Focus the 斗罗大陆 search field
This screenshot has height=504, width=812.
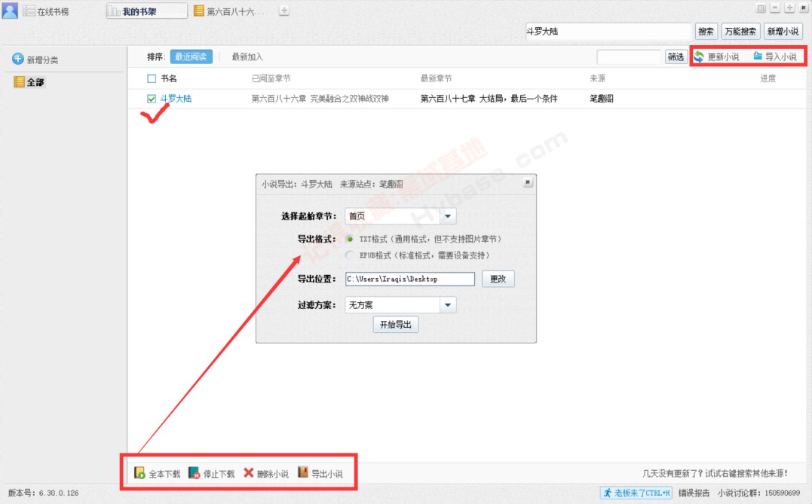click(x=608, y=31)
